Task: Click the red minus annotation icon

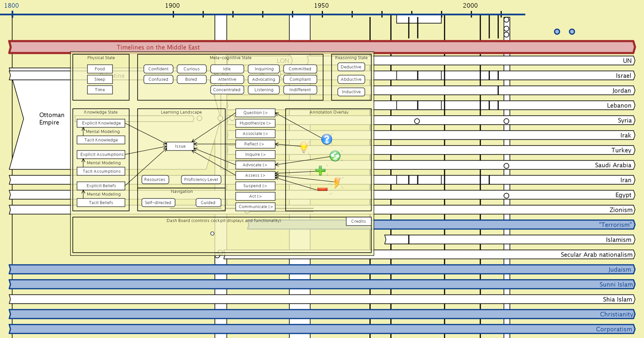Action: coord(322,189)
